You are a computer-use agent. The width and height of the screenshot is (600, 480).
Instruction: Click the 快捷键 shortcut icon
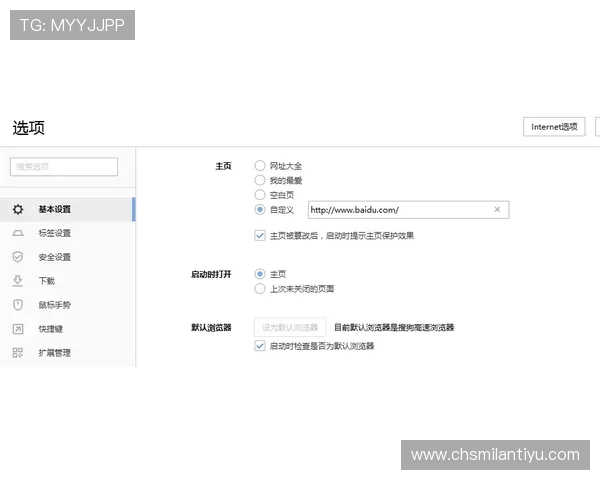[x=18, y=329]
